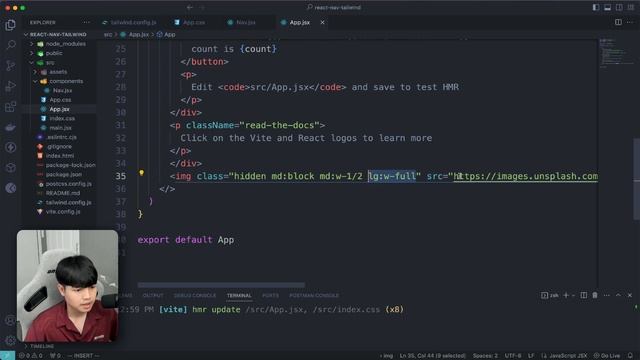
Task: Maximize terminal panel with up chevron
Action: 618,295
